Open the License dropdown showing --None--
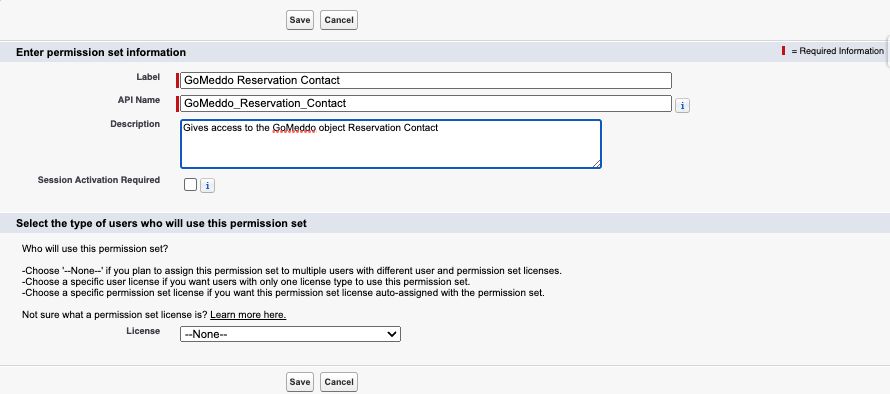Image resolution: width=890 pixels, height=394 pixels. coord(290,334)
